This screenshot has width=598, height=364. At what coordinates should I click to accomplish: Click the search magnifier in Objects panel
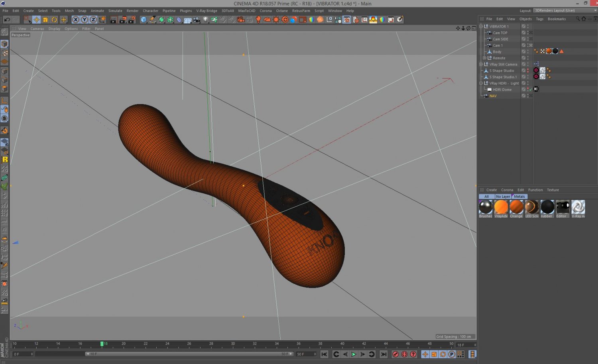577,19
